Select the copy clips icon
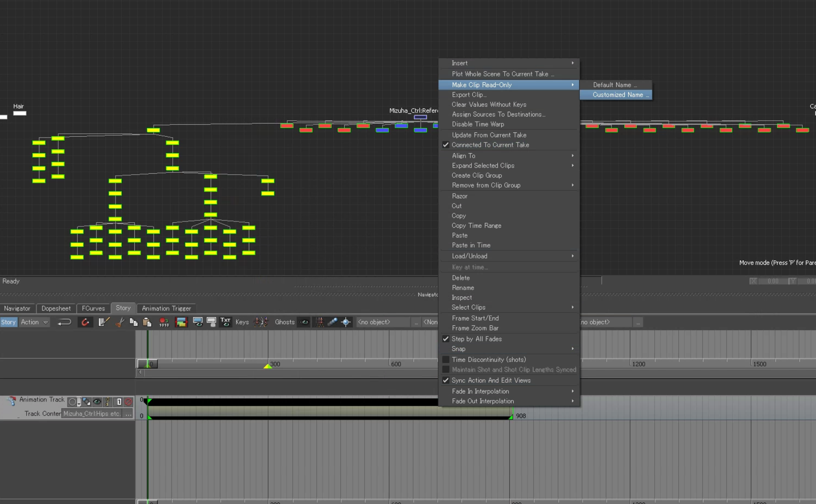 (x=133, y=322)
